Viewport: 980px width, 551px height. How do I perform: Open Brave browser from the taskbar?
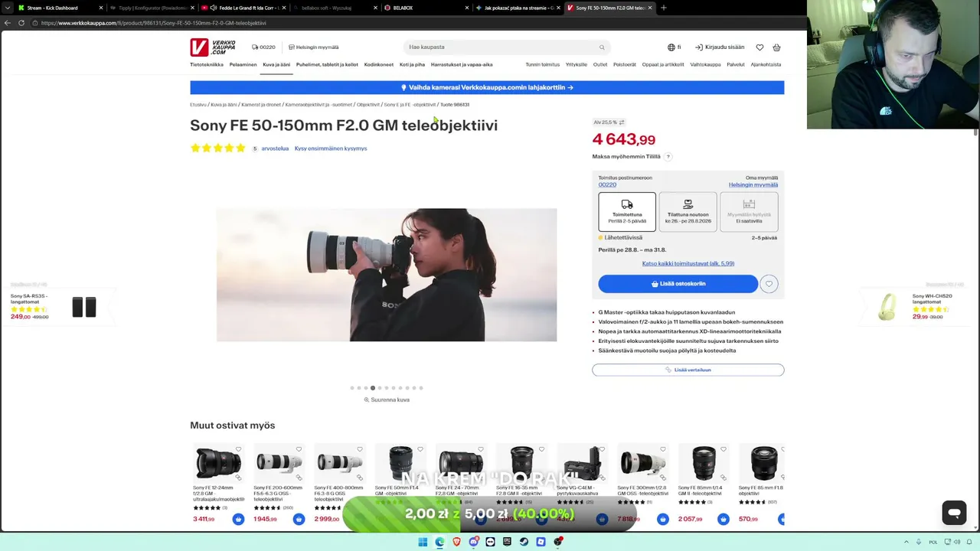click(456, 542)
